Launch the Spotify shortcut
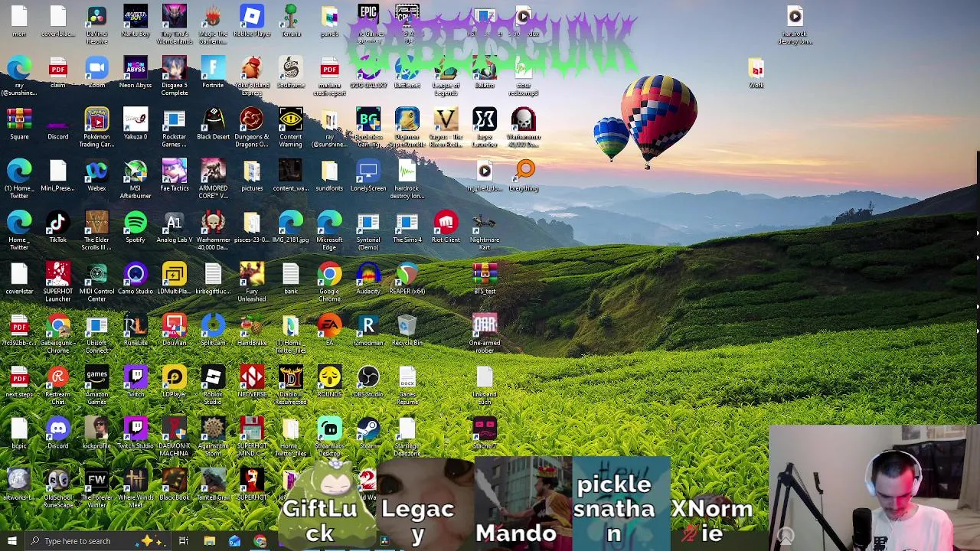The width and height of the screenshot is (980, 551). click(136, 227)
